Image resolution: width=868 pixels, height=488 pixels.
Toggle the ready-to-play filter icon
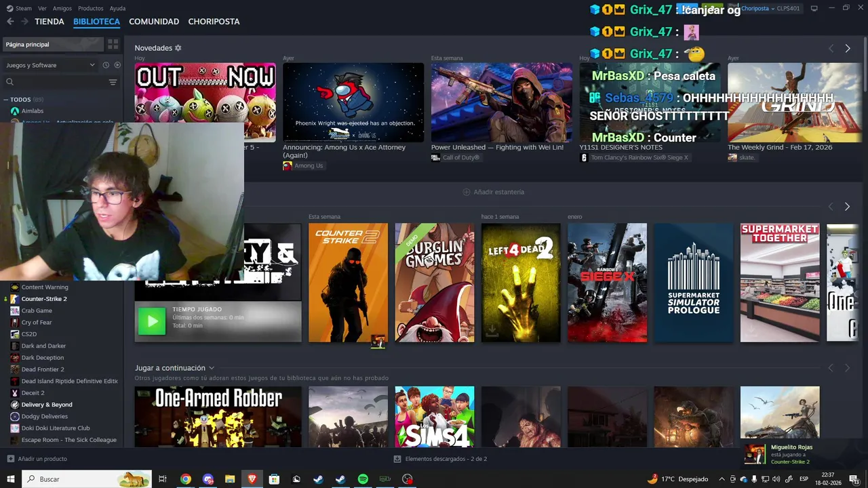point(117,65)
